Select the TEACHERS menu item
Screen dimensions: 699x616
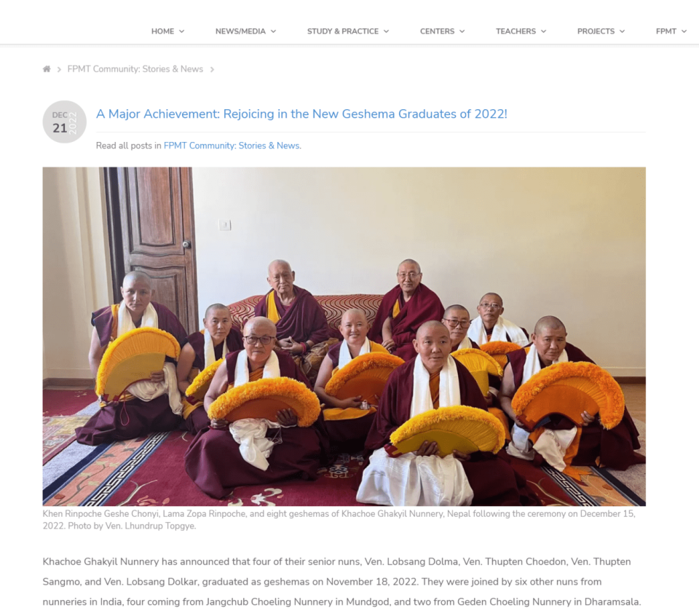(516, 31)
